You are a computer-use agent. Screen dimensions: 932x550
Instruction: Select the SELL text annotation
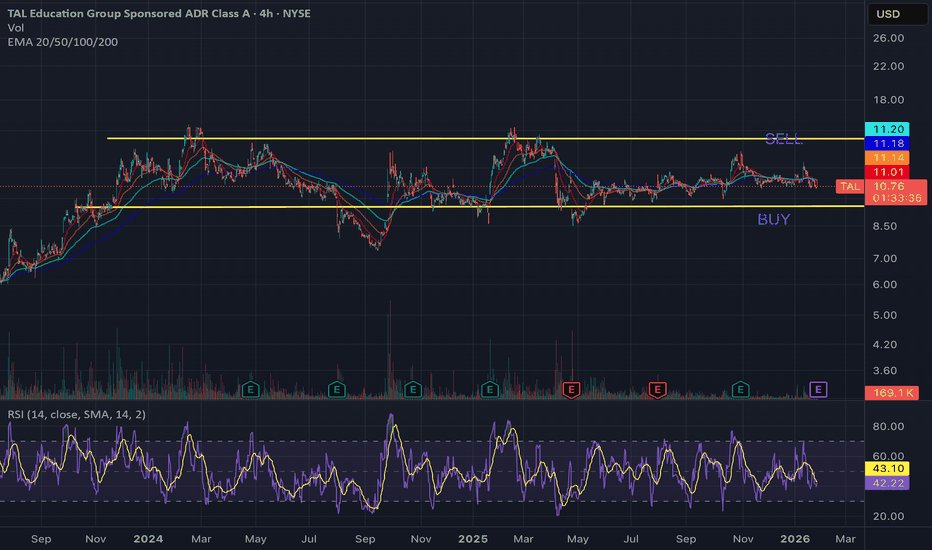[783, 139]
